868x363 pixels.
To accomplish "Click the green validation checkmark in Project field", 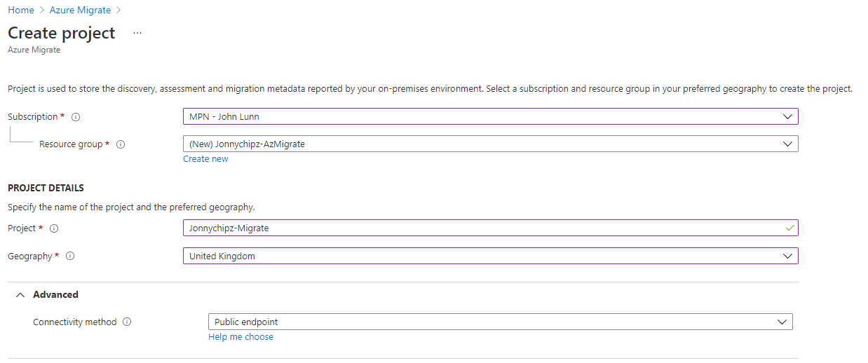I will (790, 228).
